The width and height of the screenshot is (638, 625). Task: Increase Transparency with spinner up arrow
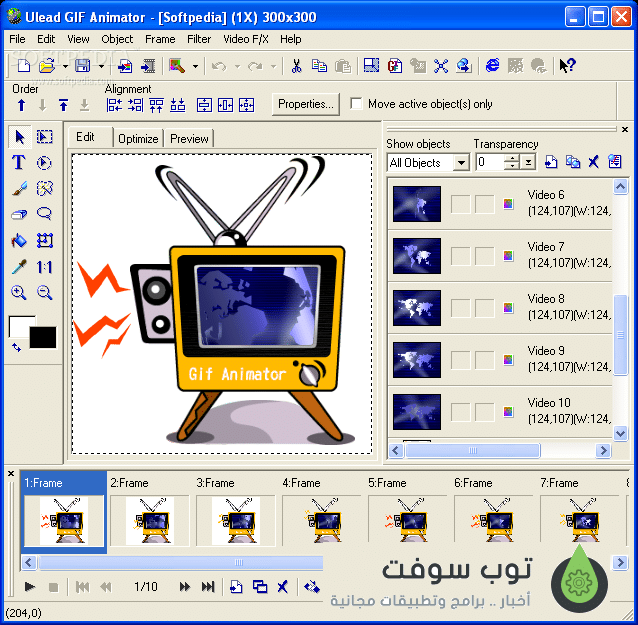511,159
